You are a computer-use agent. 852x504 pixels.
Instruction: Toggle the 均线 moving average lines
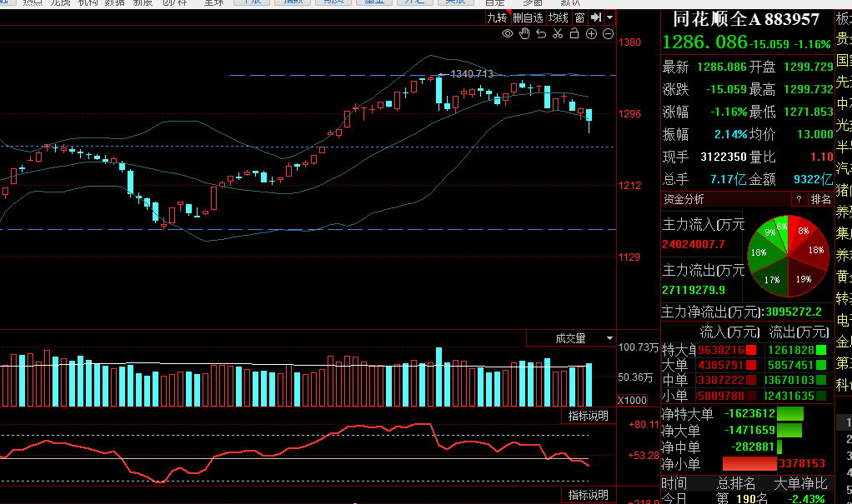[558, 17]
